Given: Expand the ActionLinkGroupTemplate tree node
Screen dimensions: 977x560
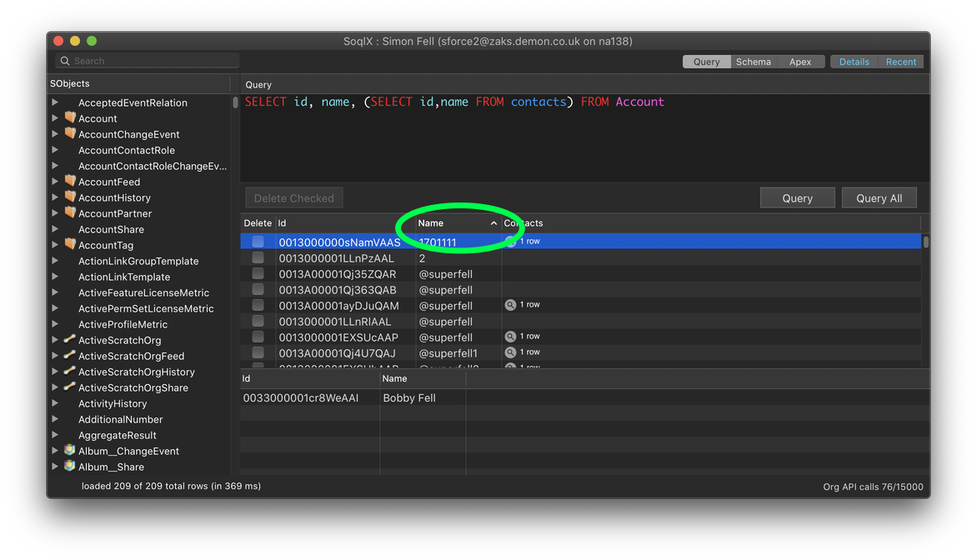Looking at the screenshot, I should pyautogui.click(x=56, y=260).
